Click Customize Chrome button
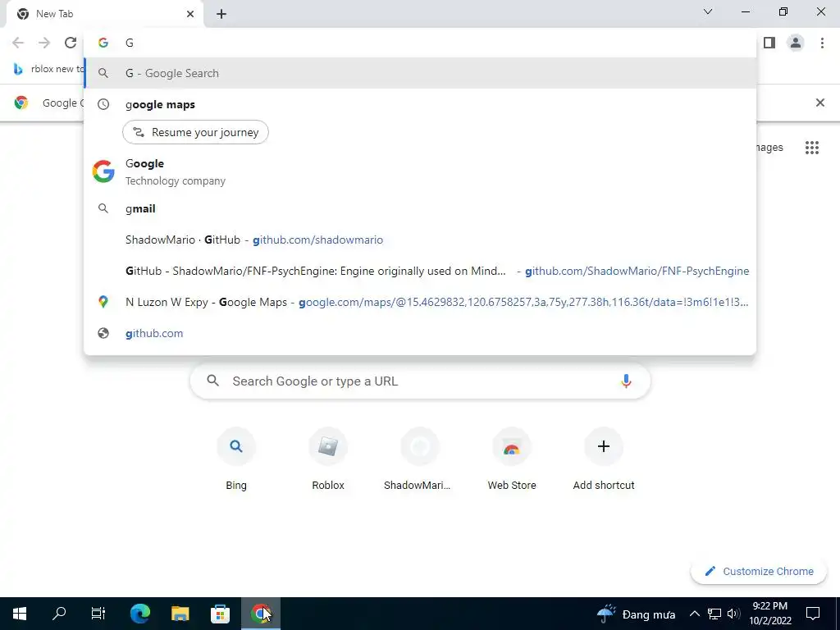Image resolution: width=840 pixels, height=630 pixels. click(759, 572)
